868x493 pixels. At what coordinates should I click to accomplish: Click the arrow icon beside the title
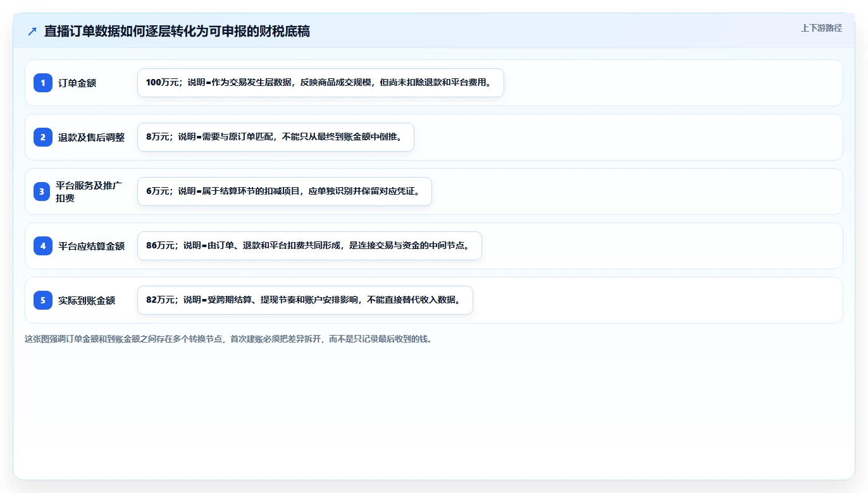point(32,32)
